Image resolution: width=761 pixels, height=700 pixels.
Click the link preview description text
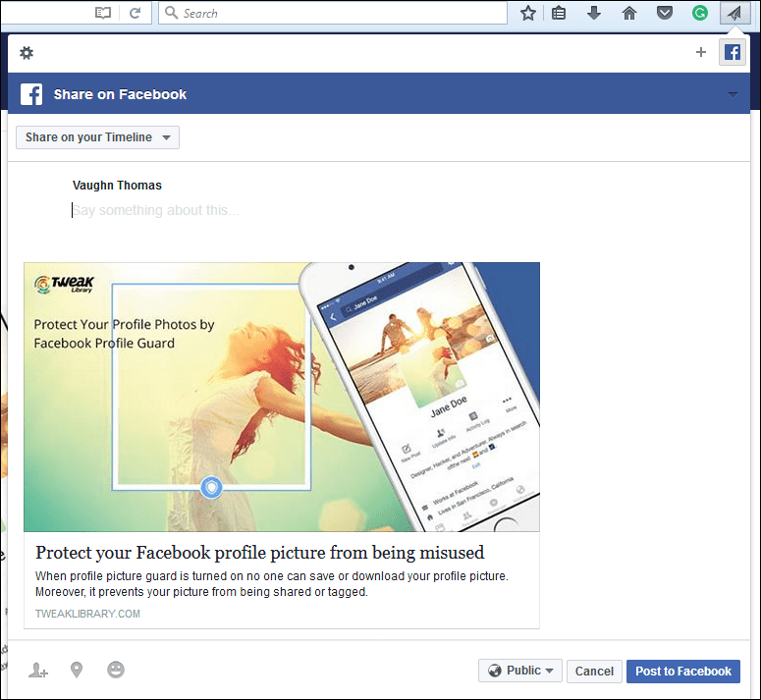(272, 584)
